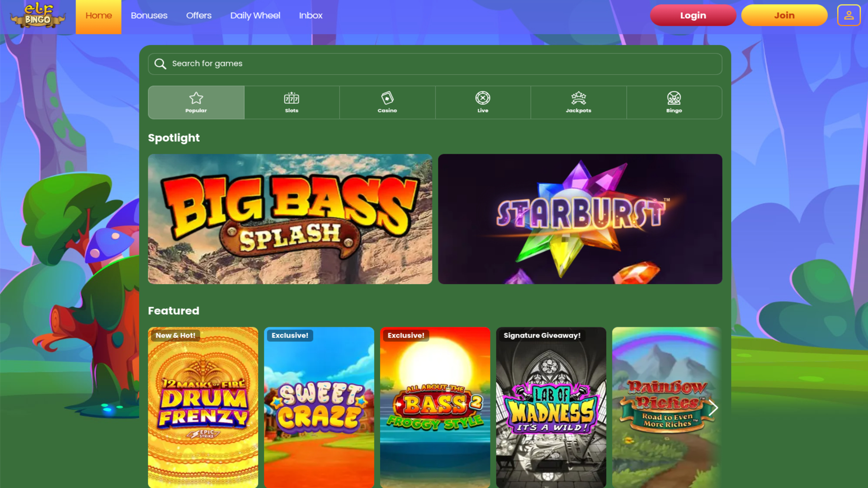Viewport: 868px width, 488px height.
Task: Activate the Bingo filter tab
Action: (x=674, y=102)
